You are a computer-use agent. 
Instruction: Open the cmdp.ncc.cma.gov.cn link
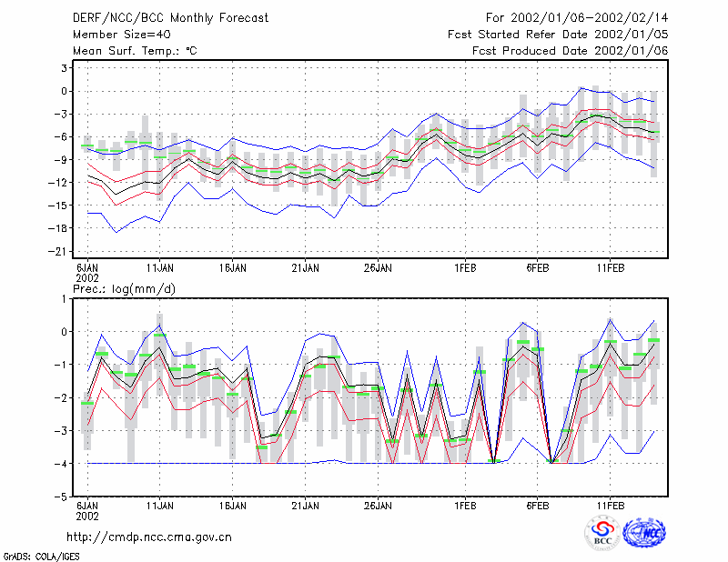(149, 537)
